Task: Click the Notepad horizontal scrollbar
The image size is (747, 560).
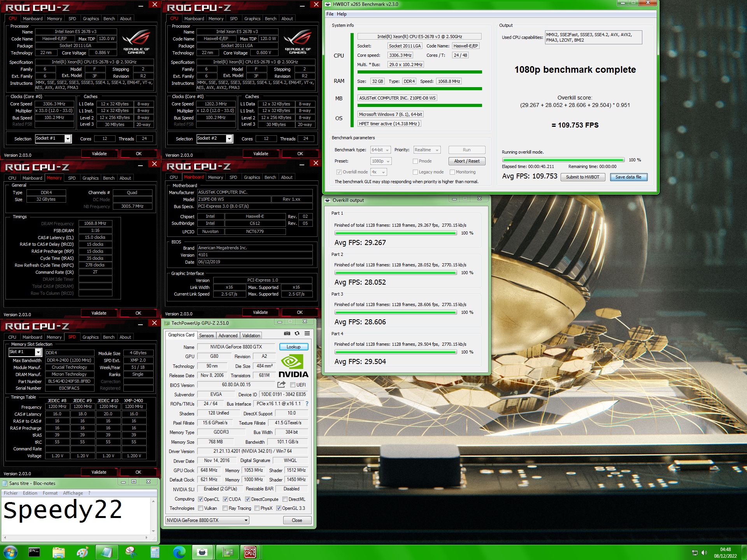Action: (x=76, y=538)
